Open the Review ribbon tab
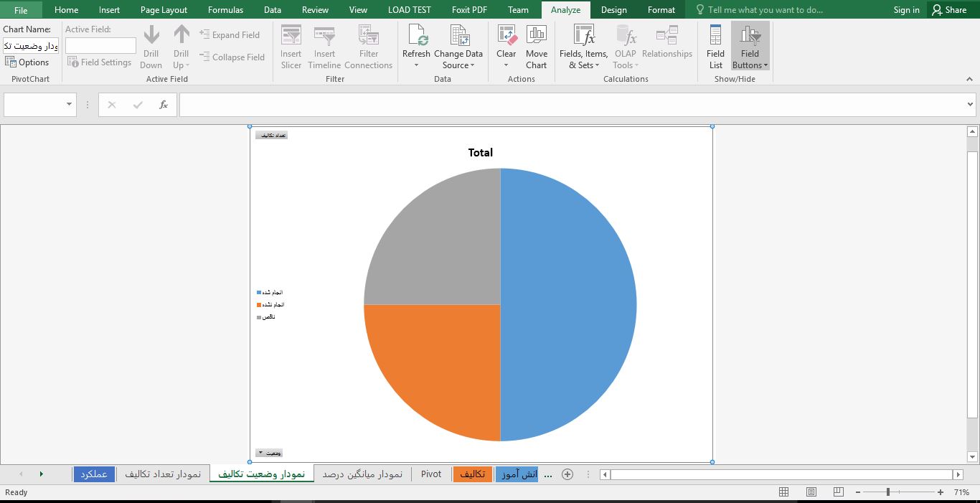The width and height of the screenshot is (980, 503). tap(315, 10)
